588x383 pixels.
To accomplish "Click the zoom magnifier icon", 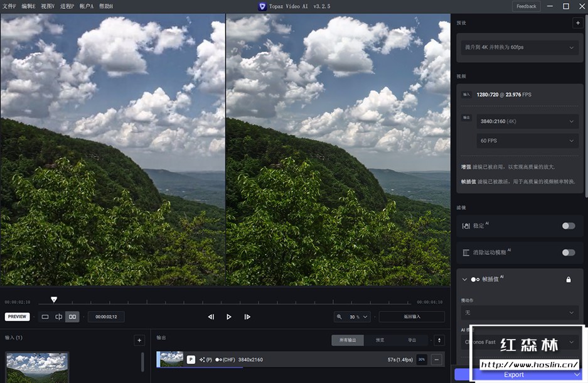I will (x=339, y=317).
